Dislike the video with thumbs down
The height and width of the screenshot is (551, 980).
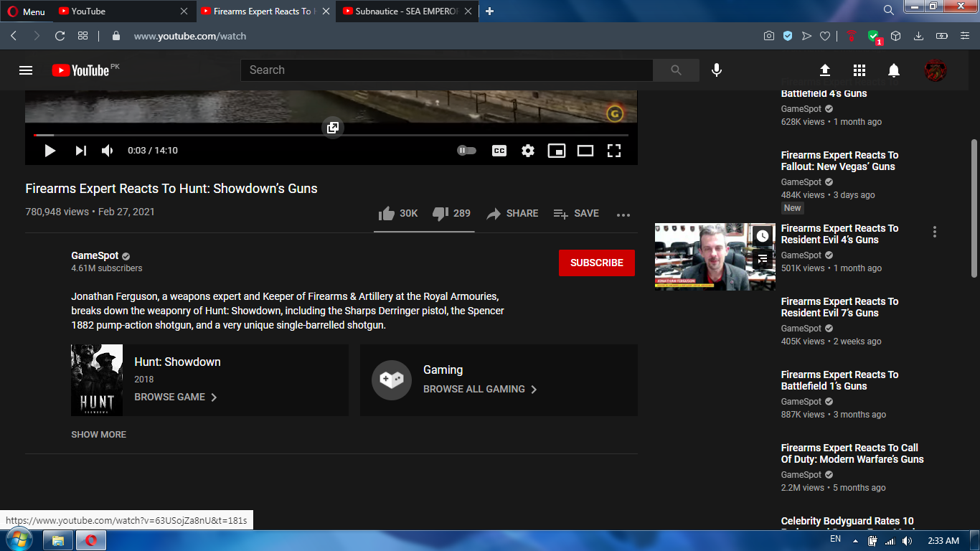[451, 213]
